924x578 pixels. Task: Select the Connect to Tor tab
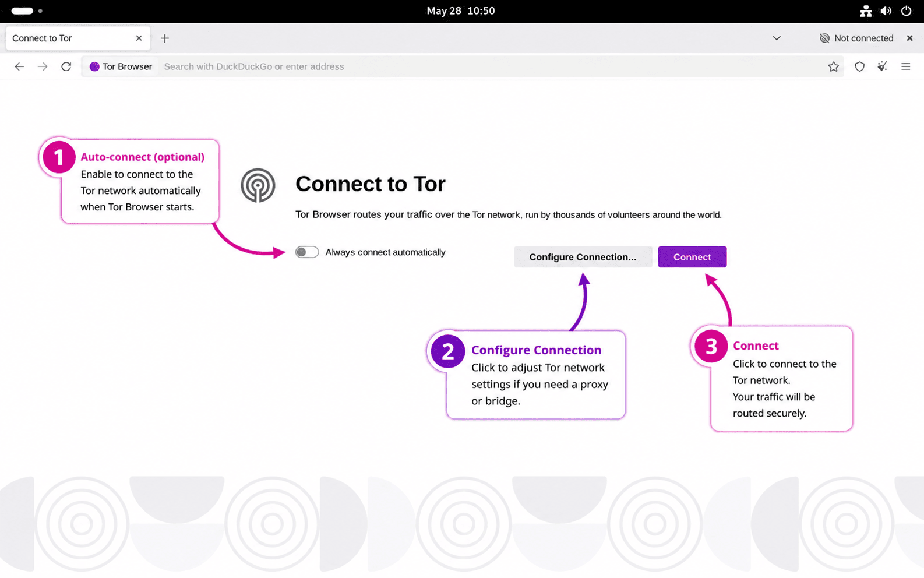point(77,38)
